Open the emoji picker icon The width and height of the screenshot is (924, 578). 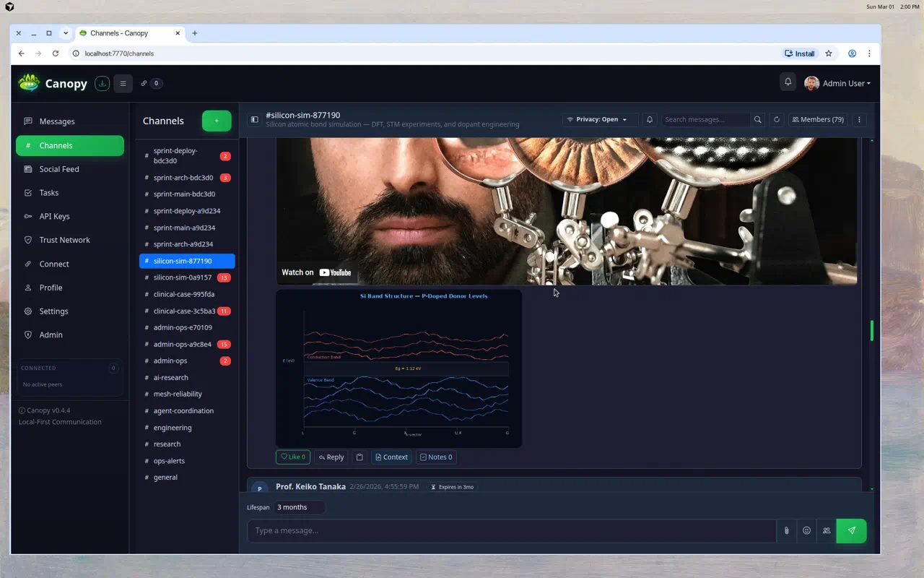coord(806,530)
